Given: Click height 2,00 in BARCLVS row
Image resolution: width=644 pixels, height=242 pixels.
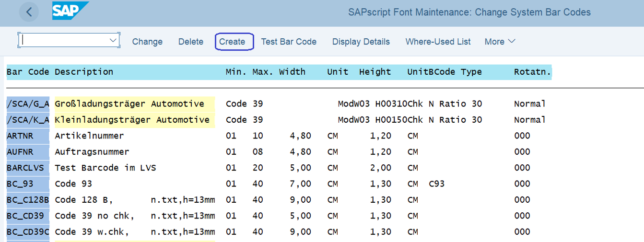Looking at the screenshot, I should coord(381,168).
